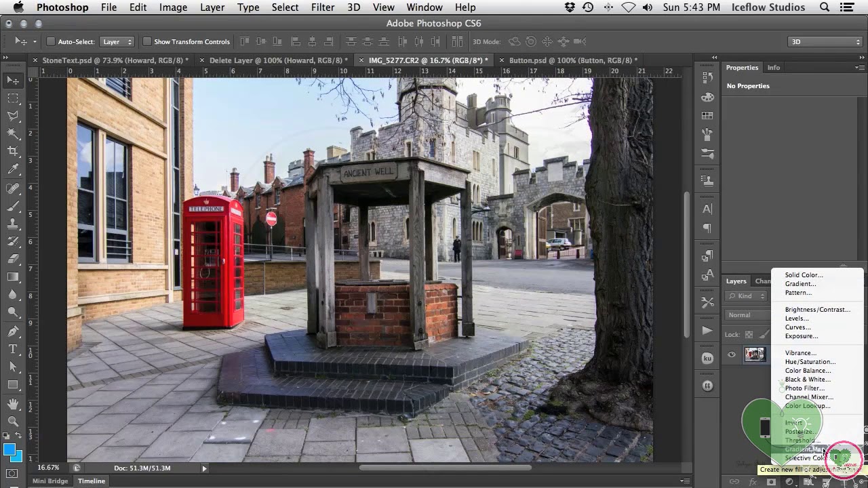
Task: Select the Rectangular Marquee tool
Action: point(13,98)
